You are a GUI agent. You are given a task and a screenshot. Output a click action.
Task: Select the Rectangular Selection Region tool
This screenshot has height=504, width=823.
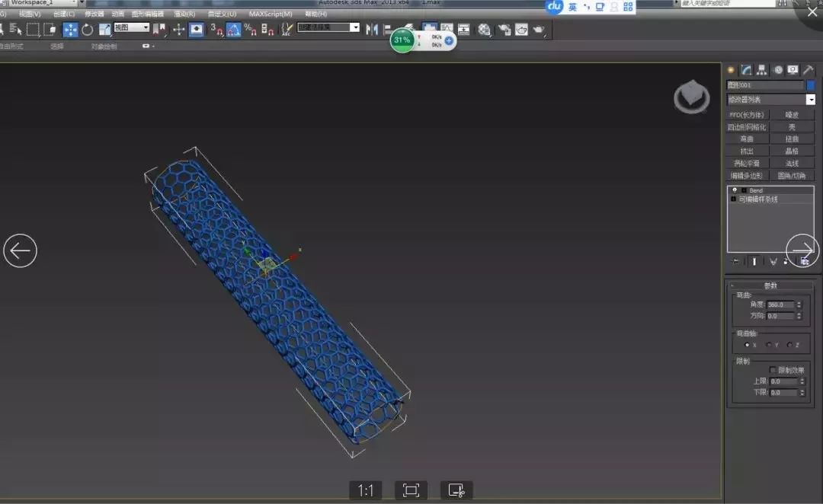(33, 30)
